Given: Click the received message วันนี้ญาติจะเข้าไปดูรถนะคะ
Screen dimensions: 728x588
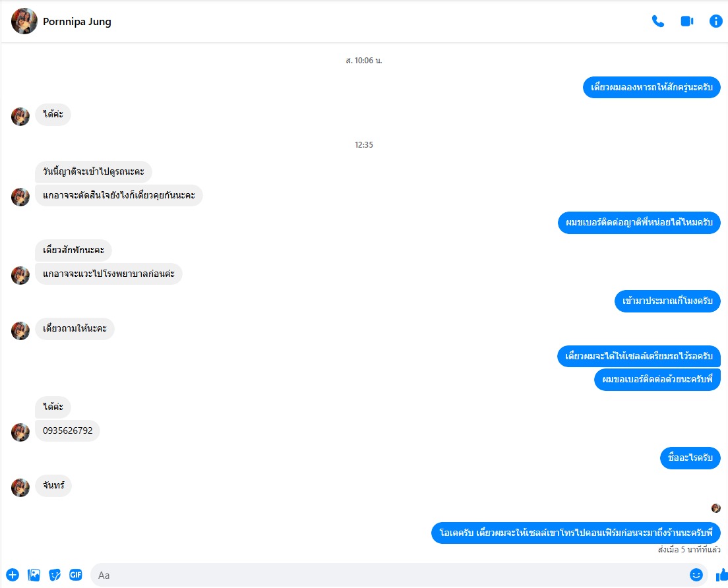Looking at the screenshot, I should [x=94, y=171].
